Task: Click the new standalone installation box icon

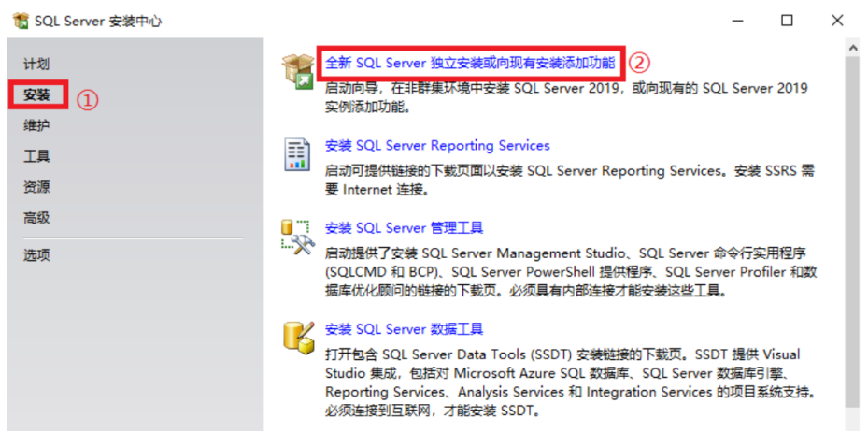Action: tap(298, 72)
